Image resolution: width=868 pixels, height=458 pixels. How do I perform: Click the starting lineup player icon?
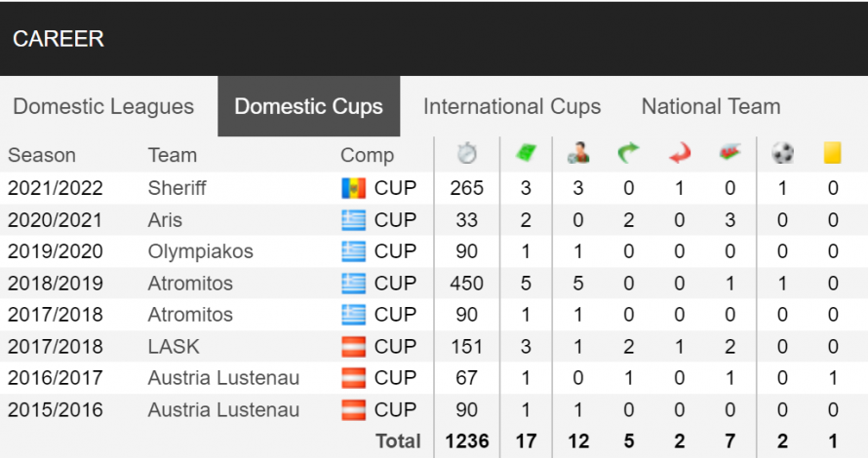point(578,153)
